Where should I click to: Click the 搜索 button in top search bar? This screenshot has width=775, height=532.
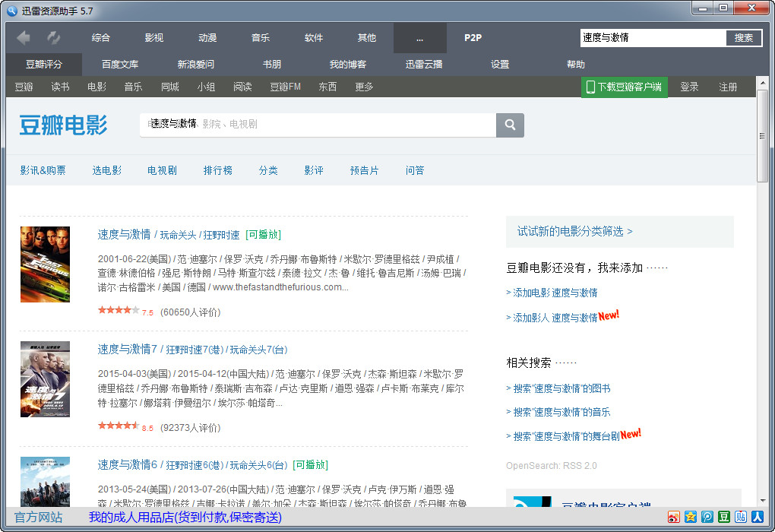pyautogui.click(x=744, y=37)
